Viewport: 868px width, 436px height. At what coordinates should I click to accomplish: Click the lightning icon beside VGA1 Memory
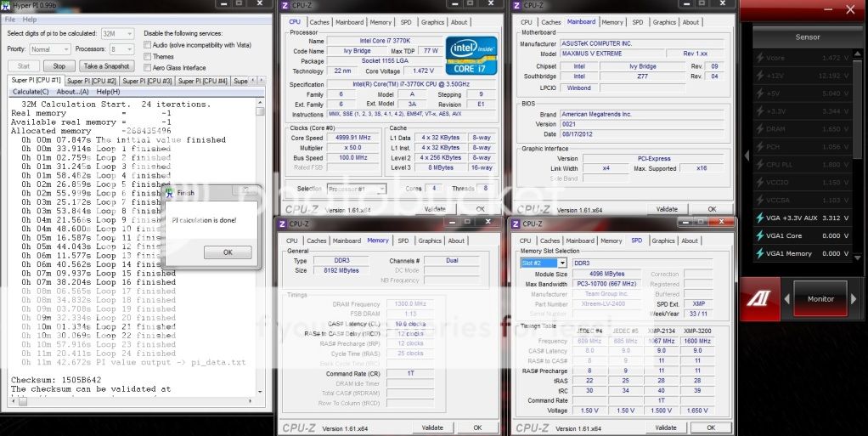click(760, 253)
